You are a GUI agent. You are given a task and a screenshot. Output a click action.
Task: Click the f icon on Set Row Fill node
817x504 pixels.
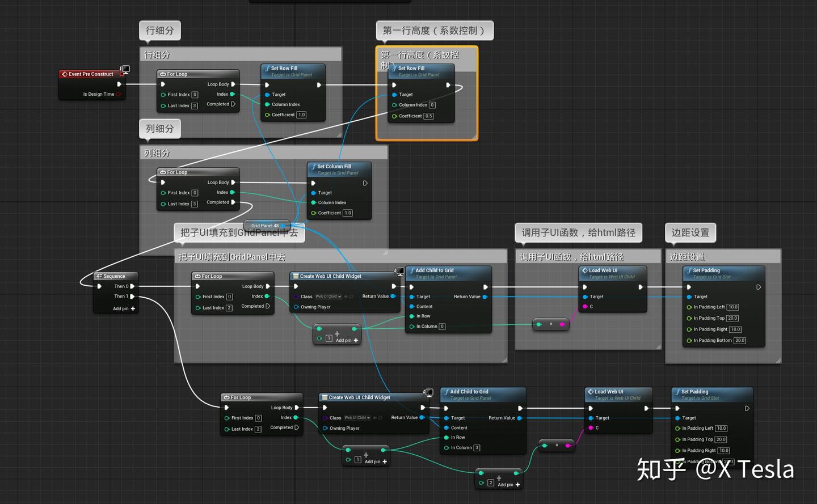coord(268,68)
